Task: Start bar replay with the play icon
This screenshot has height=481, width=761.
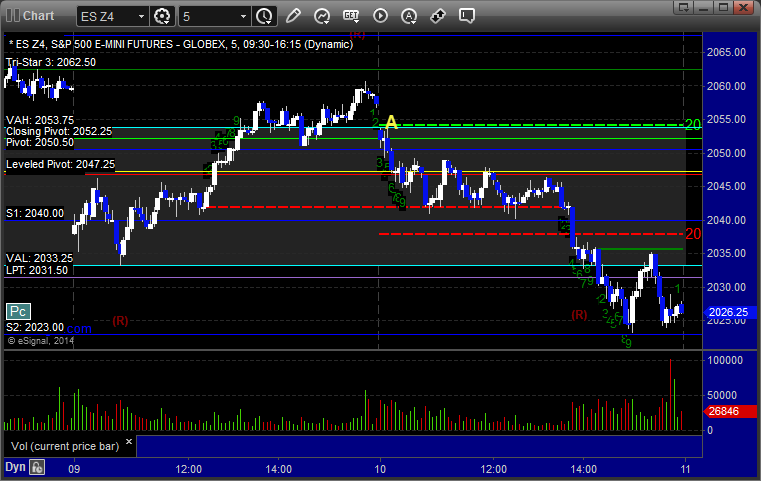Action: 380,16
